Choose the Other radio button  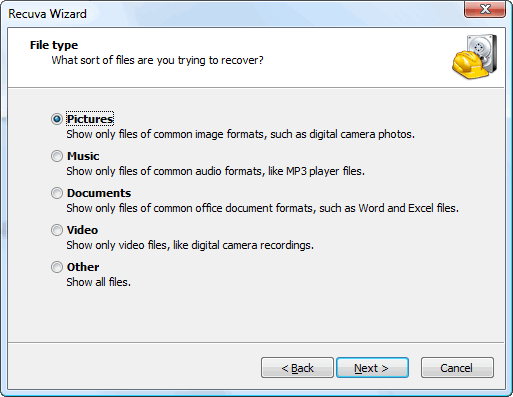coord(57,267)
